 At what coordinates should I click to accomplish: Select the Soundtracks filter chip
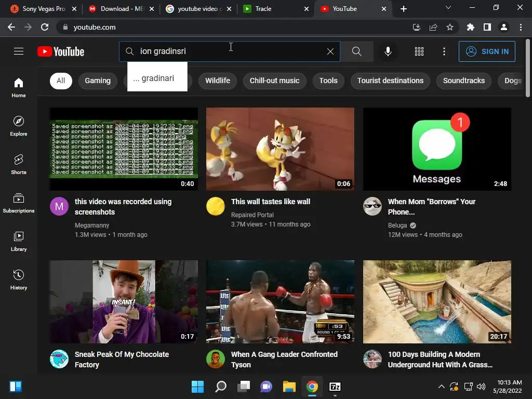click(x=464, y=81)
